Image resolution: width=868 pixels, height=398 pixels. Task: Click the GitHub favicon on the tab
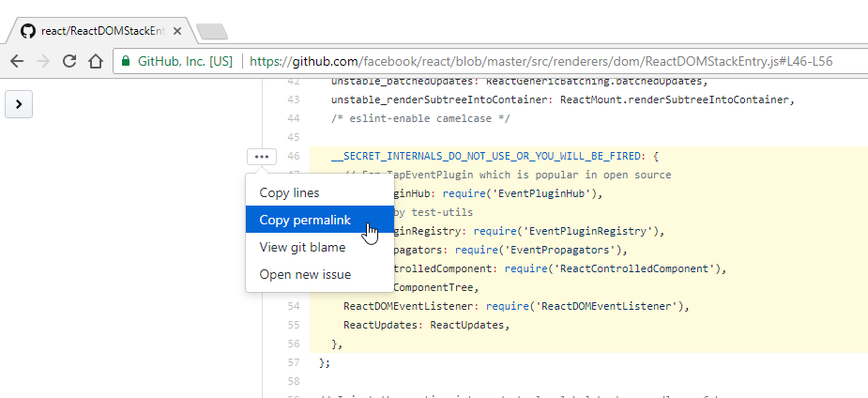coord(27,31)
